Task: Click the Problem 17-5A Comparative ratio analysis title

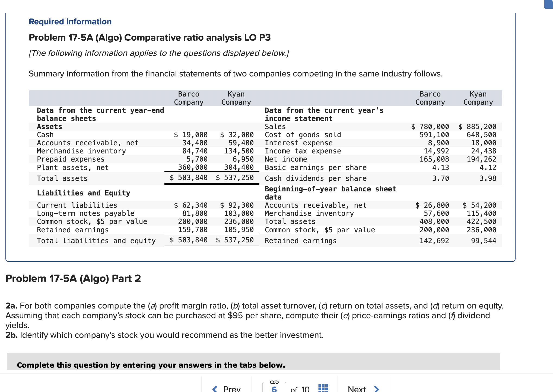Action: coord(150,37)
